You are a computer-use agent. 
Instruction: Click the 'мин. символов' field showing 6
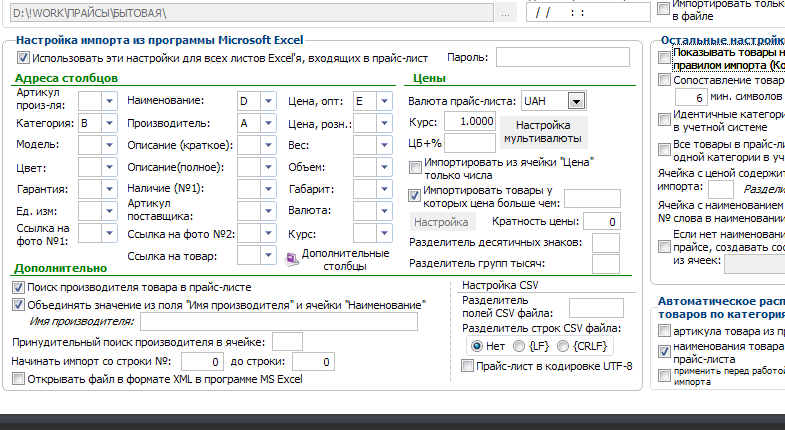(x=690, y=97)
